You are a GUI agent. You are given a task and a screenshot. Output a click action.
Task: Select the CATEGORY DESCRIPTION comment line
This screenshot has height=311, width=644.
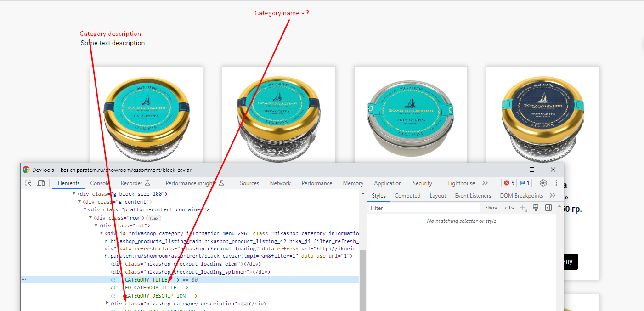(x=154, y=295)
